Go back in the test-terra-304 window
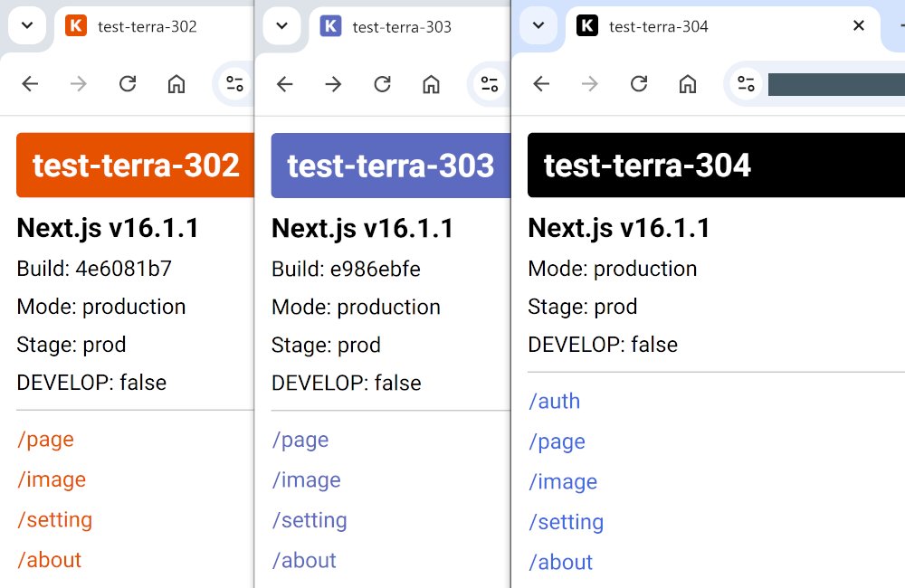Screen dimensions: 905x588 (x=541, y=84)
